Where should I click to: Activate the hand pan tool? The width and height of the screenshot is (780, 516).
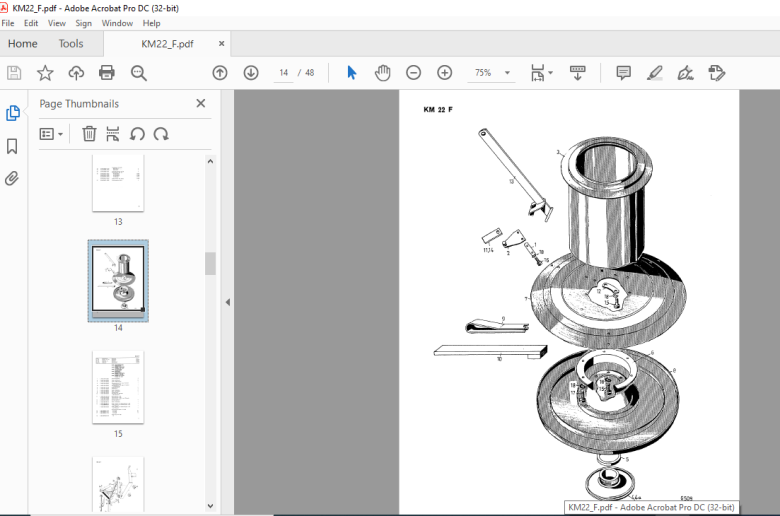coord(383,73)
